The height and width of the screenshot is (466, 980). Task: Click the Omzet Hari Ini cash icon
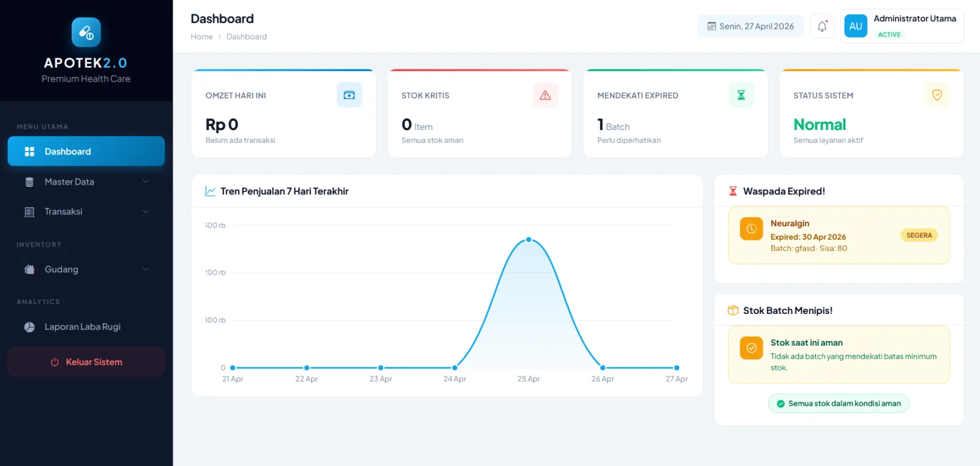(x=349, y=95)
